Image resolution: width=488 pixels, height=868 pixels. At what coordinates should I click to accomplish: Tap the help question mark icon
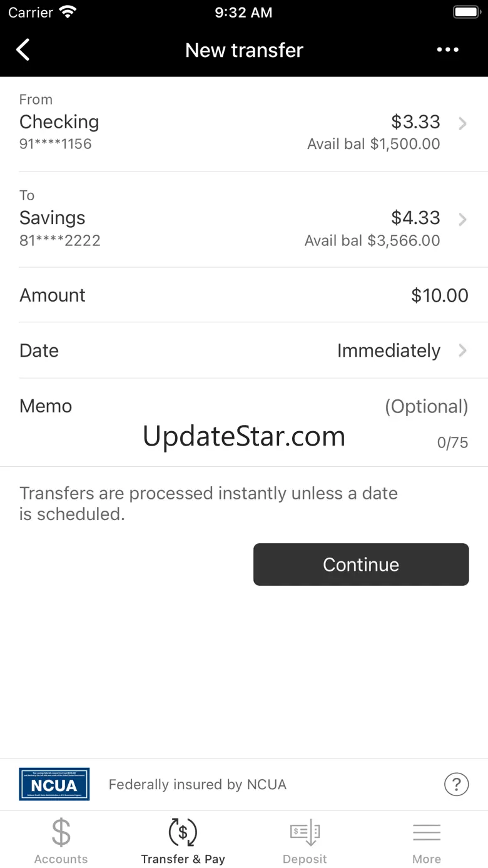coord(457,784)
